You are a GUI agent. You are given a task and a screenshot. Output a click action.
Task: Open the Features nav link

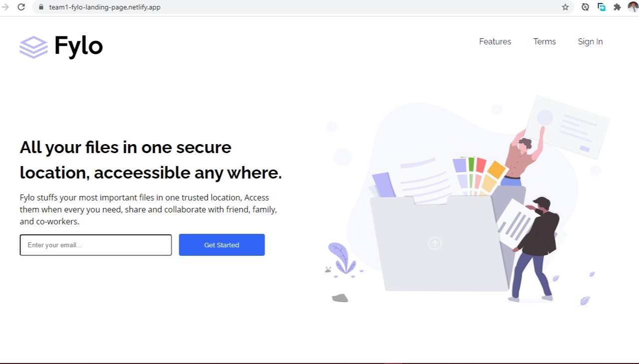tap(495, 41)
